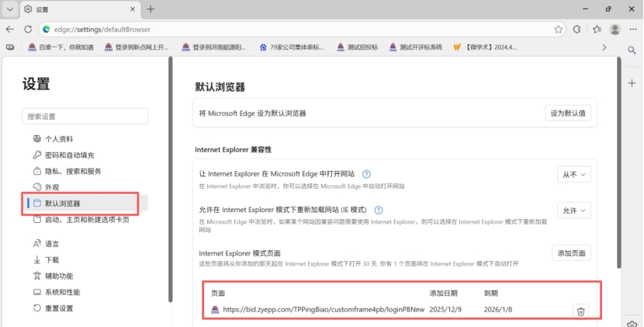The width and height of the screenshot is (644, 327).
Task: Open the sidebar search magnifier icon
Action: pyautogui.click(x=632, y=50)
